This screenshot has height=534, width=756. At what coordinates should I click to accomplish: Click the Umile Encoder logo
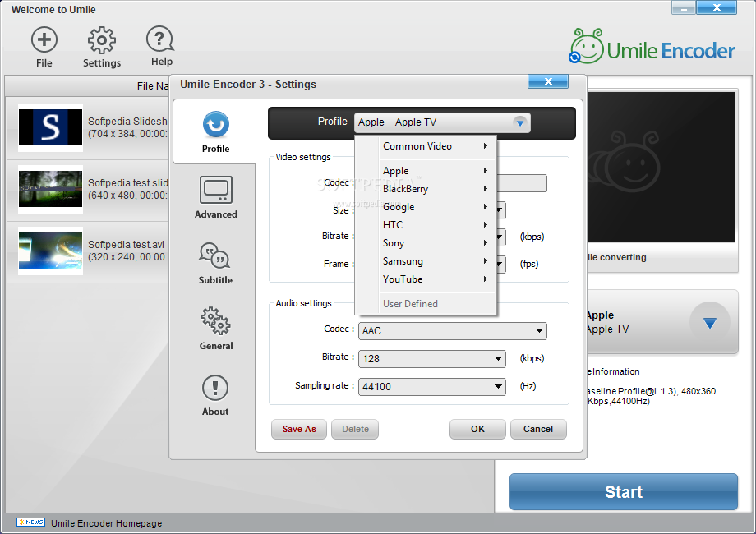pyautogui.click(x=652, y=47)
